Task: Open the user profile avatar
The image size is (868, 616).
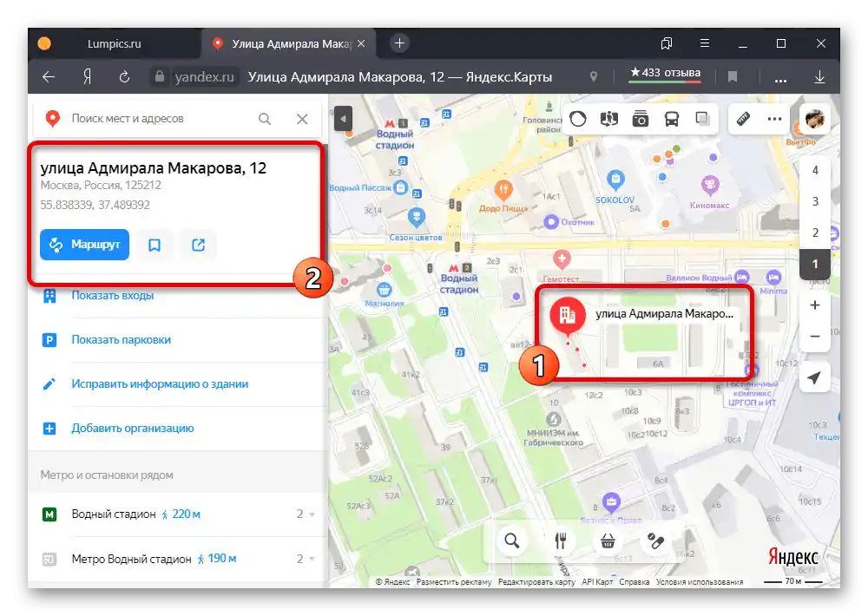Action: (815, 119)
